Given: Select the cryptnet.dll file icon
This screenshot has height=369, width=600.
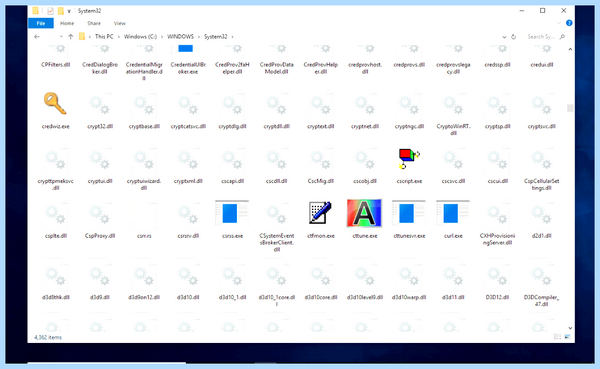Looking at the screenshot, I should [x=365, y=105].
